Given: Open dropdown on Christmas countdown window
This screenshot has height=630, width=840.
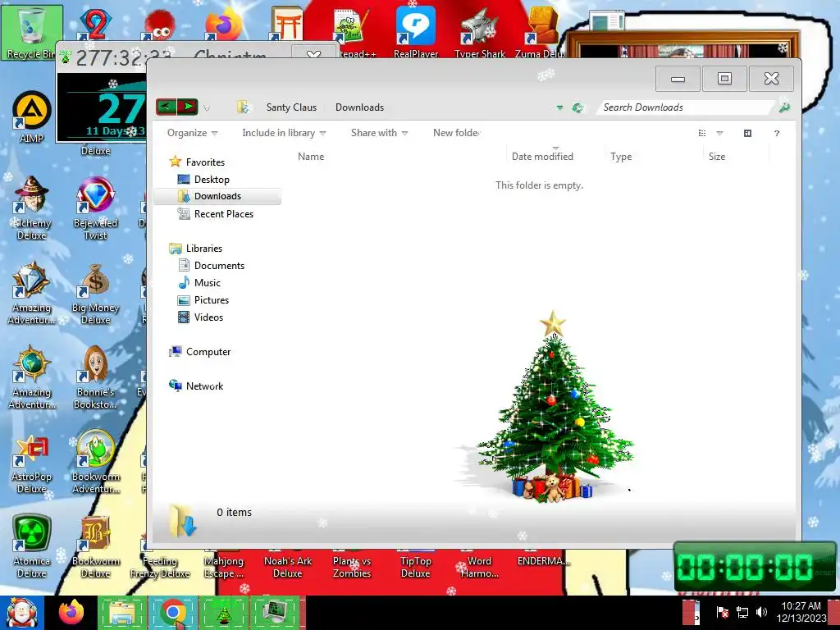Looking at the screenshot, I should point(313,54).
